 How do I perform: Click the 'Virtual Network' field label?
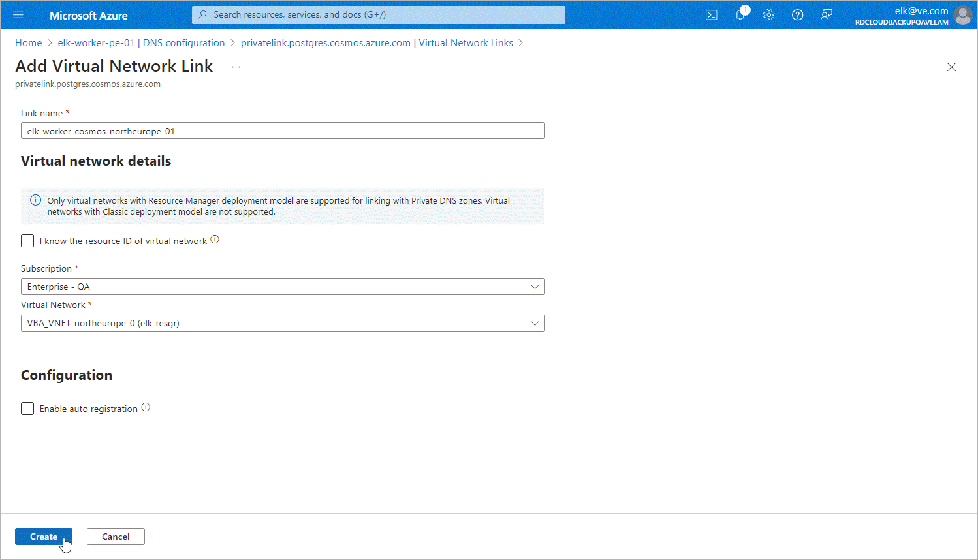coord(53,305)
